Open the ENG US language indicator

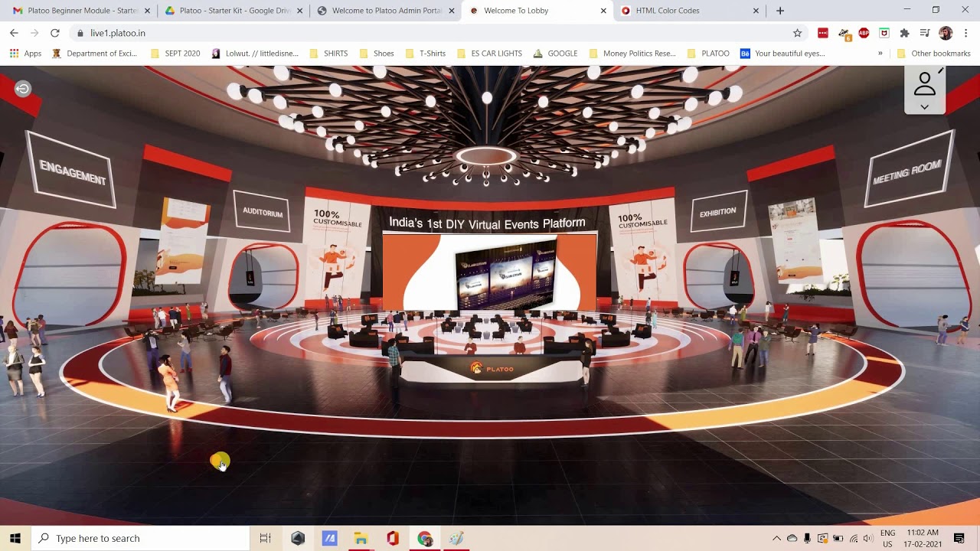coord(887,538)
